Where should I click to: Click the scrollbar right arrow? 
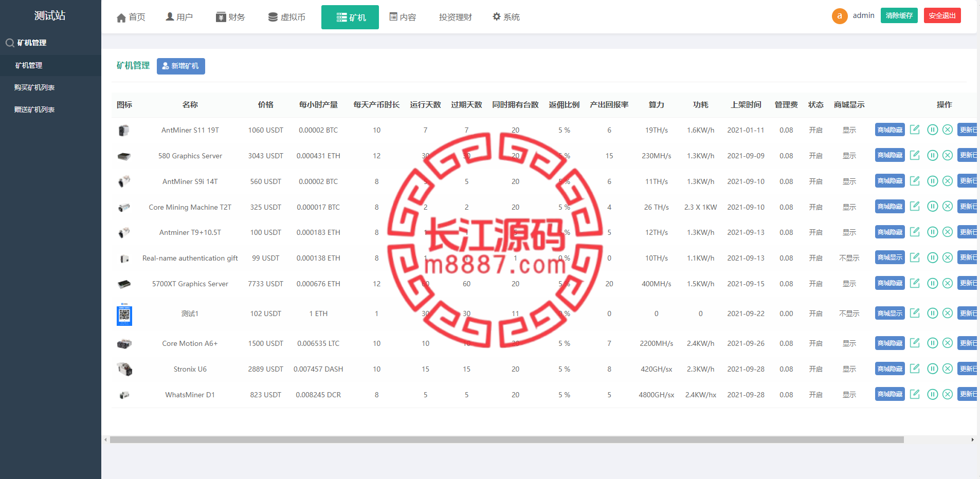[x=973, y=439]
